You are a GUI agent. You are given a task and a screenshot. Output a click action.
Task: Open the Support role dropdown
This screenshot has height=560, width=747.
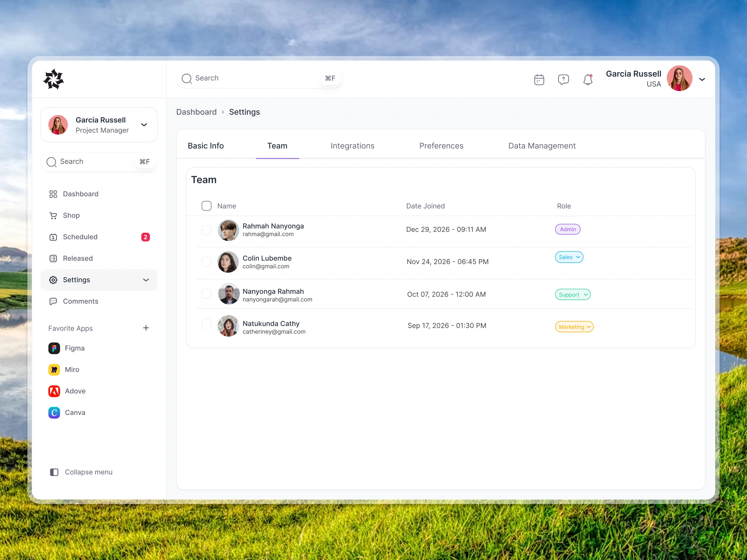point(573,295)
